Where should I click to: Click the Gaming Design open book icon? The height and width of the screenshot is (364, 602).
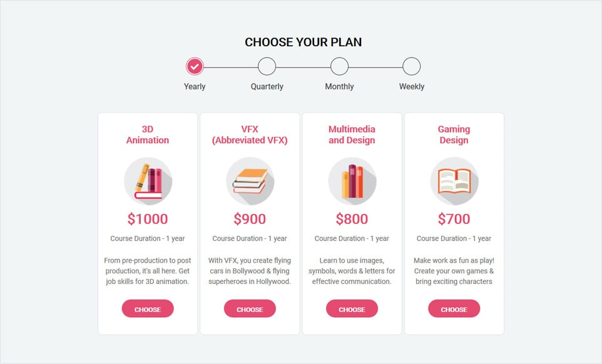[454, 181]
